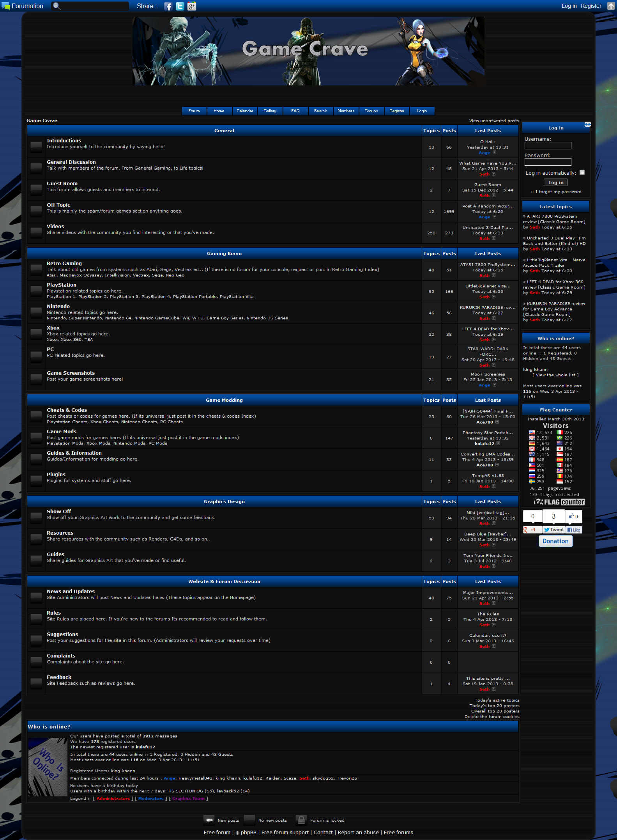Viewport: 617px width, 840px height.
Task: Click the Donation button
Action: 555,541
